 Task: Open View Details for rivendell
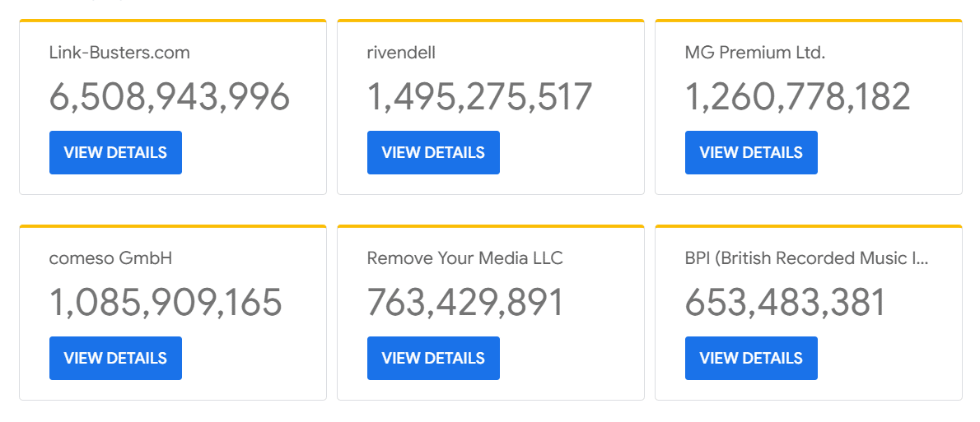pyautogui.click(x=433, y=152)
